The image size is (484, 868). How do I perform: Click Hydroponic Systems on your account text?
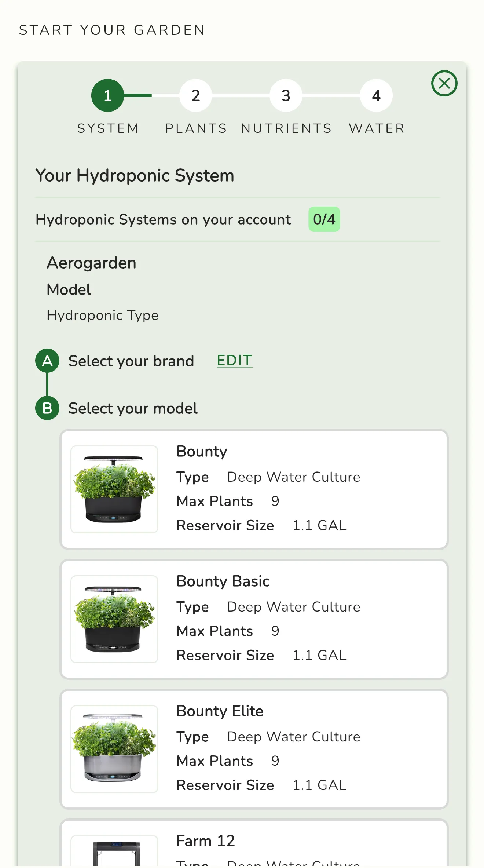163,219
